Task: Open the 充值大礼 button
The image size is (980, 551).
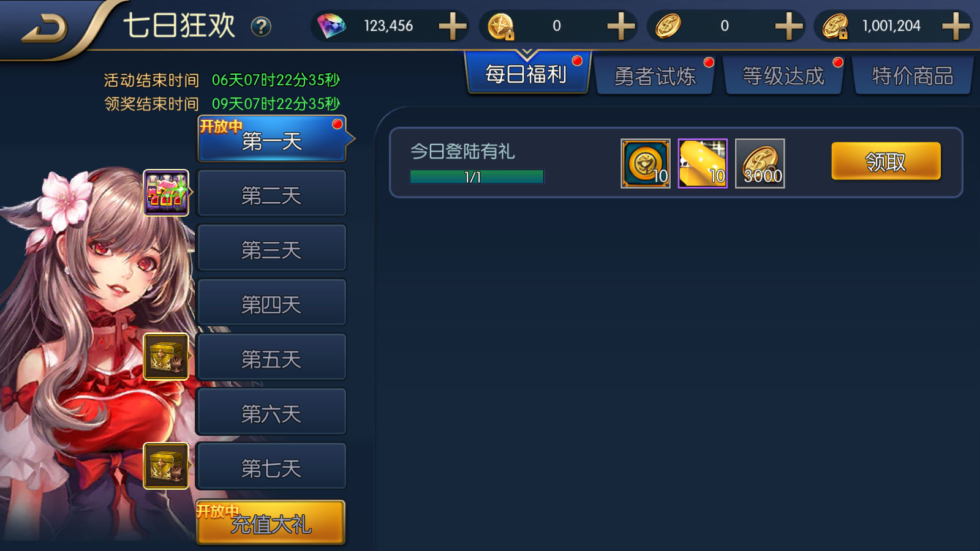Action: (x=271, y=522)
